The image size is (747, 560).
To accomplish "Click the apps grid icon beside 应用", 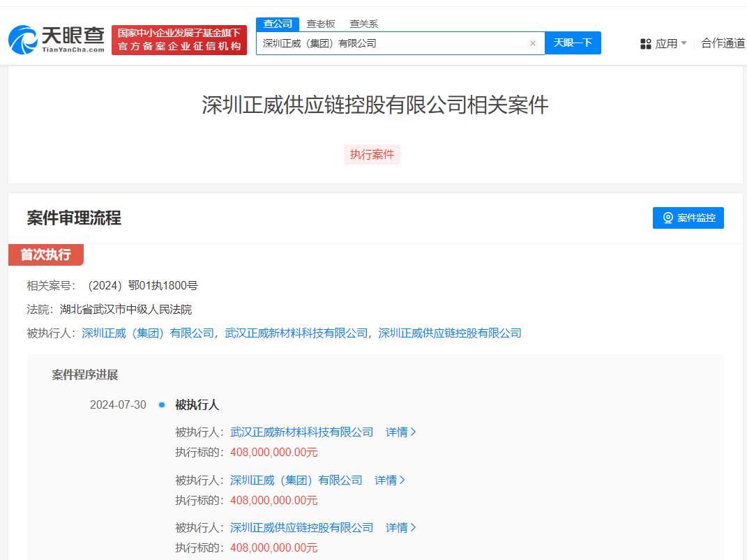I will (x=644, y=43).
